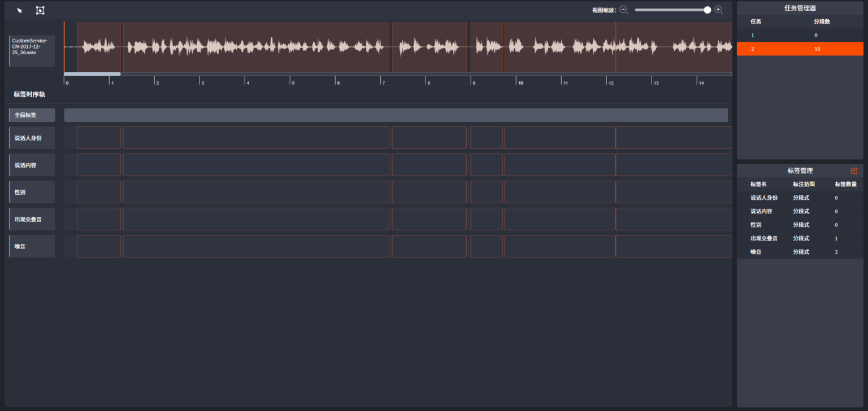Click the 噪音 track label
This screenshot has width=868, height=411.
[32, 246]
